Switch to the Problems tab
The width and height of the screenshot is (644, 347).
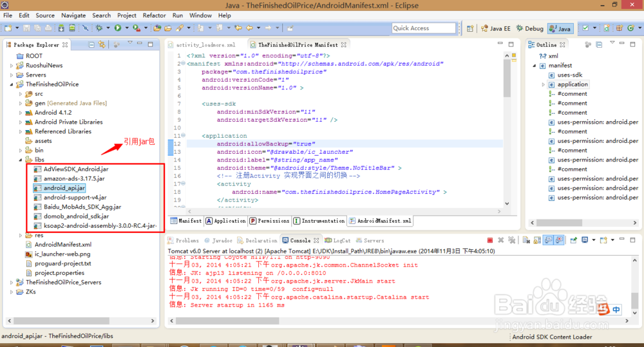[x=183, y=241]
